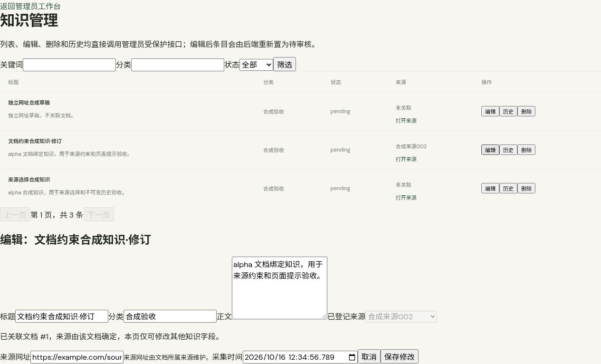Delete the 独立网址合成草稿 entry
The image size is (601, 364).
526,111
